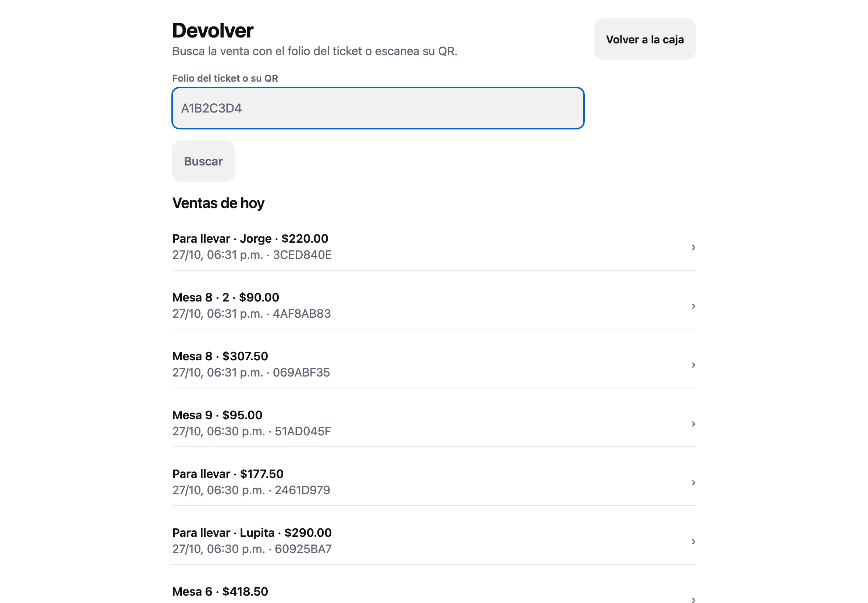Viewport: 868px width, 603px height.
Task: Open chevron for Mesa 8 · 2 · $90.00
Action: point(693,306)
